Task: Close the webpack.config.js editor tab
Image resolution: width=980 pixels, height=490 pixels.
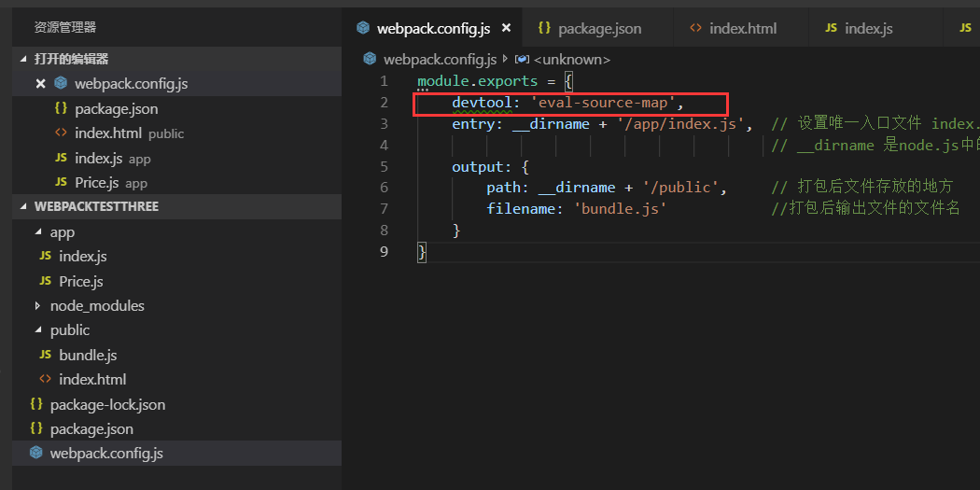Action: (506, 28)
